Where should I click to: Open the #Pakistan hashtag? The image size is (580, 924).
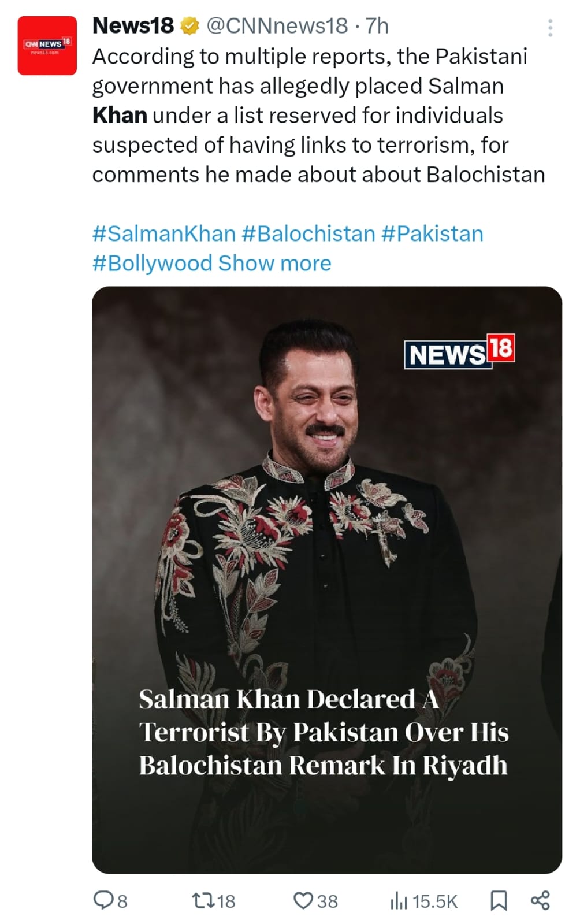pyautogui.click(x=432, y=234)
